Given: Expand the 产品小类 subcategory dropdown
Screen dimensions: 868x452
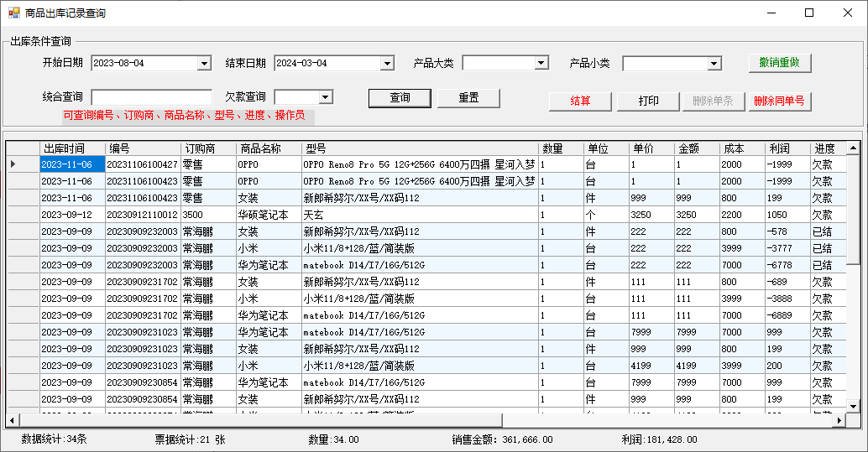Looking at the screenshot, I should pyautogui.click(x=714, y=64).
